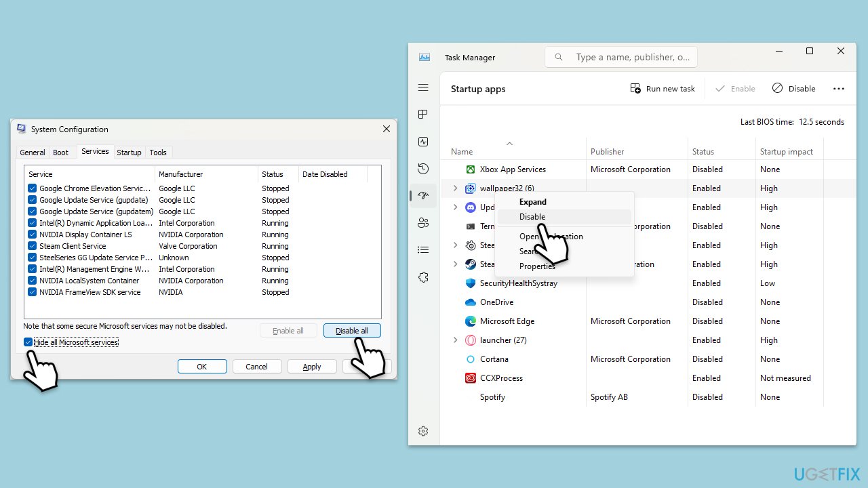Open the more options ellipsis menu

pos(839,89)
